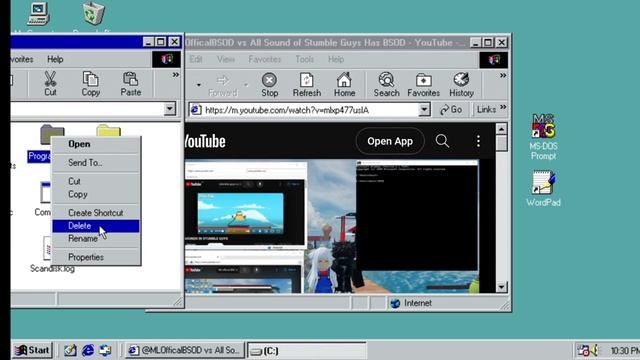Open the browser address bar dropdown
This screenshot has width=640, height=360.
(x=424, y=109)
